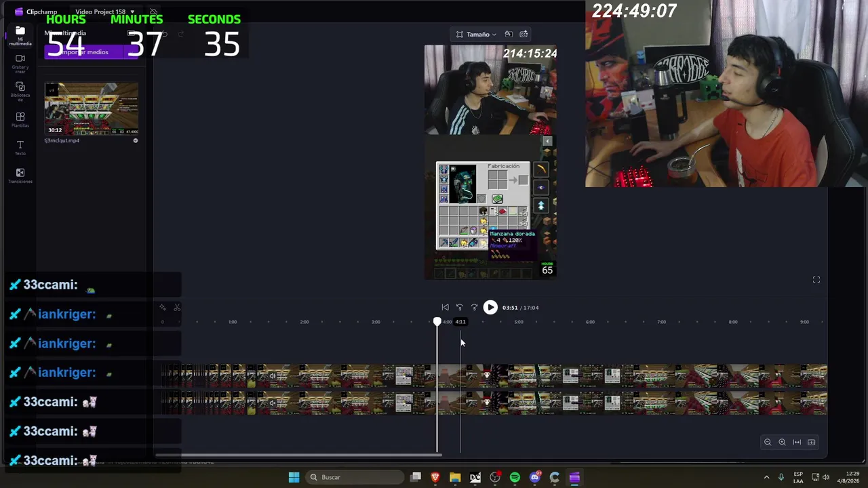The height and width of the screenshot is (488, 868).
Task: Open the Mi multimedia sidebar tab
Action: tap(20, 36)
